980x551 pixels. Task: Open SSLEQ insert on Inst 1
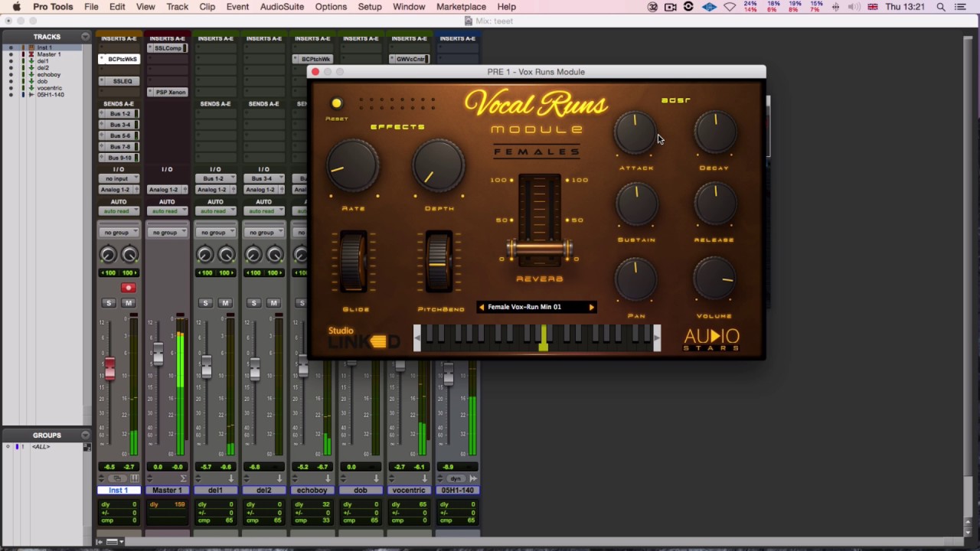pos(119,81)
